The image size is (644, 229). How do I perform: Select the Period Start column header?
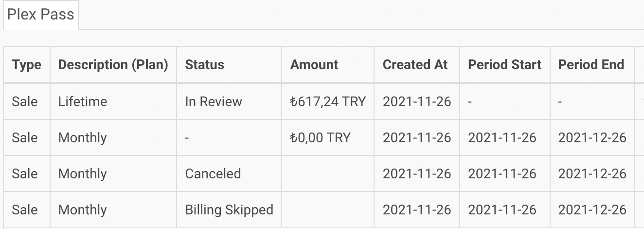pos(504,65)
